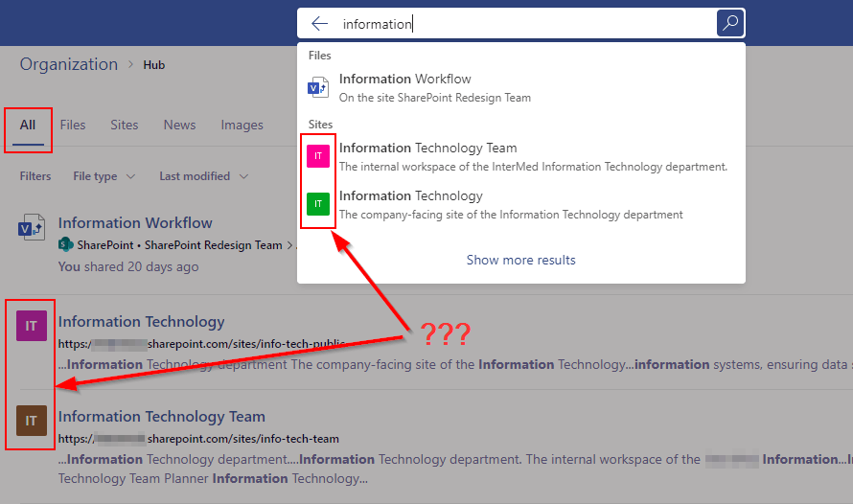Click the internal workspace description in suggestions
853x504 pixels.
[x=533, y=167]
